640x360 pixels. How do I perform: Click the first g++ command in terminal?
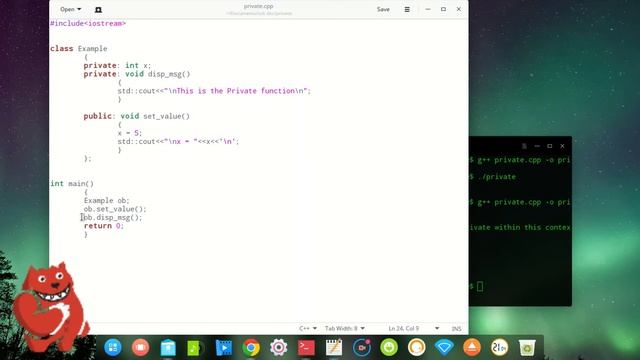524,160
